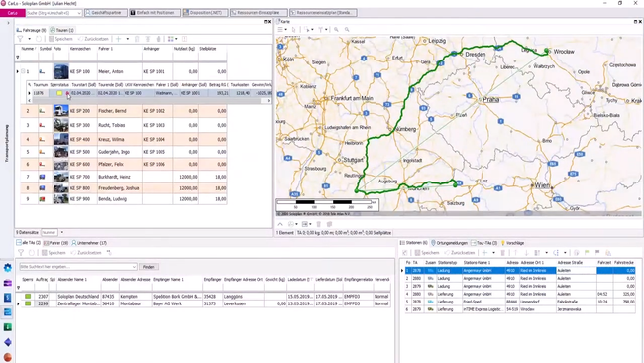The width and height of the screenshot is (644, 363).
Task: Switch to the Disposition (.NET) window tab
Action: pos(205,13)
